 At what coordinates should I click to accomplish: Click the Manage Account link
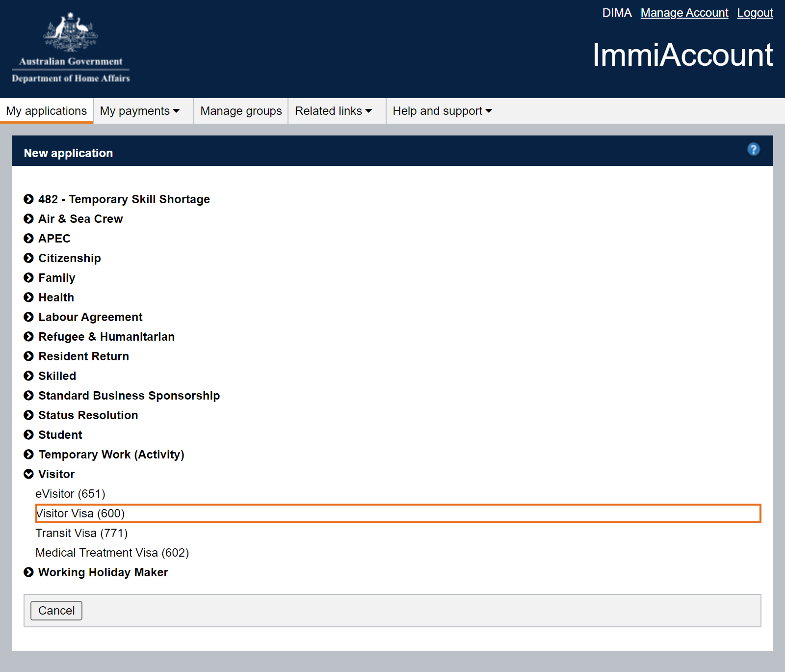click(684, 13)
